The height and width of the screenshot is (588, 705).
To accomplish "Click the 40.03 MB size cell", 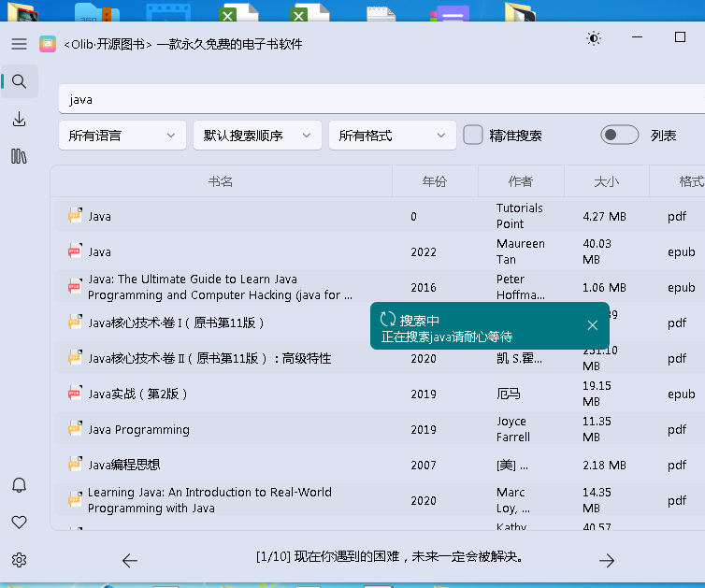I will 597,251.
